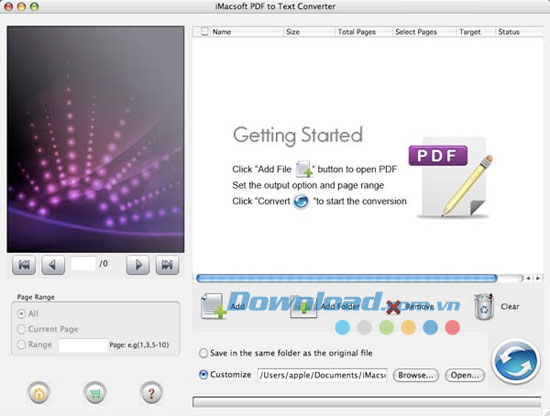Click the Add File icon in Getting Started text

point(304,169)
